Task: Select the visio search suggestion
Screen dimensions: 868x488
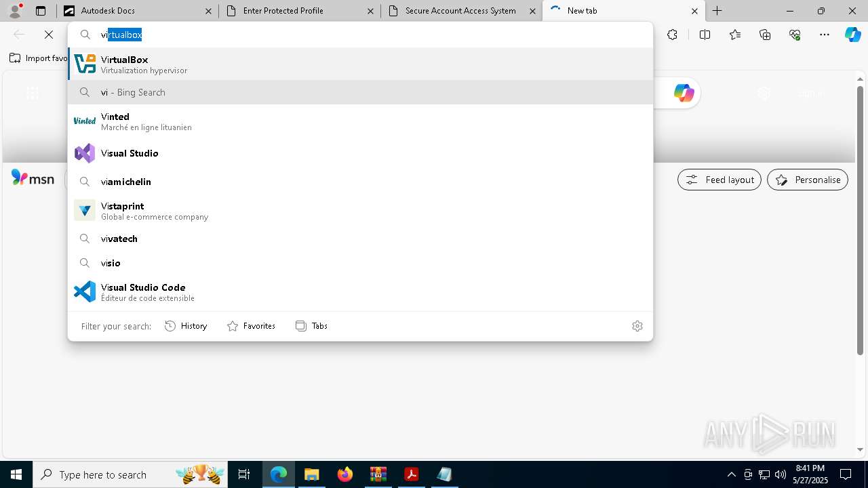Action: point(360,263)
